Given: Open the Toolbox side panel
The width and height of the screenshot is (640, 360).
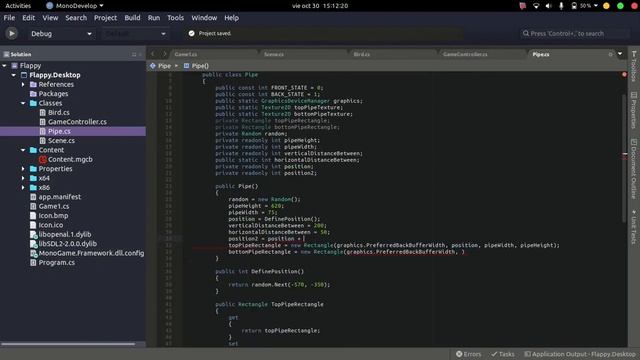Looking at the screenshot, I should 633,66.
